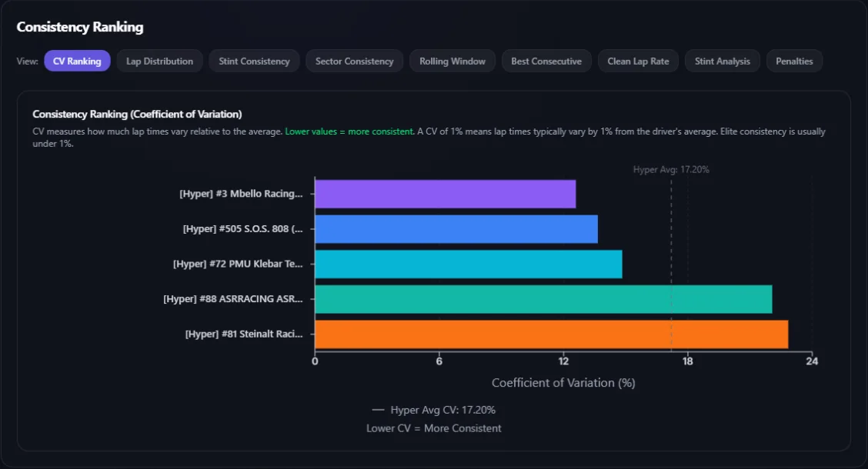
Task: Click the '[Hyper] #3 Mbello Racing...' label
Action: pos(241,194)
